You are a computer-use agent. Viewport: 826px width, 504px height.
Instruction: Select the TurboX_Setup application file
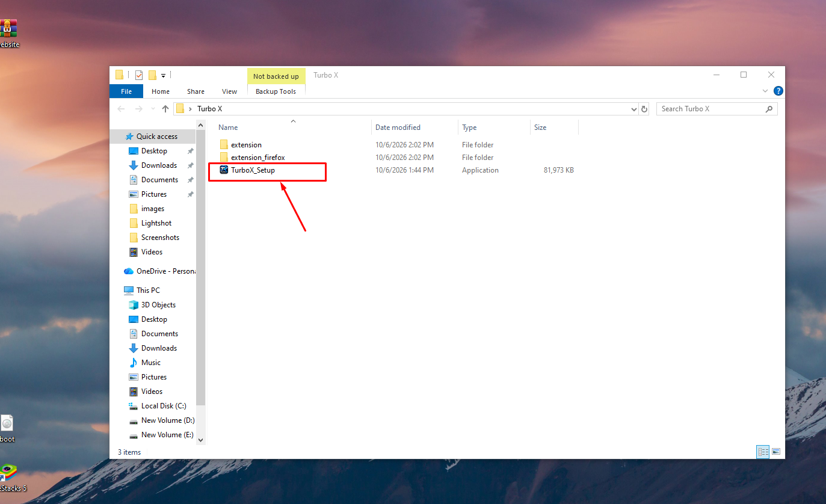coord(253,170)
